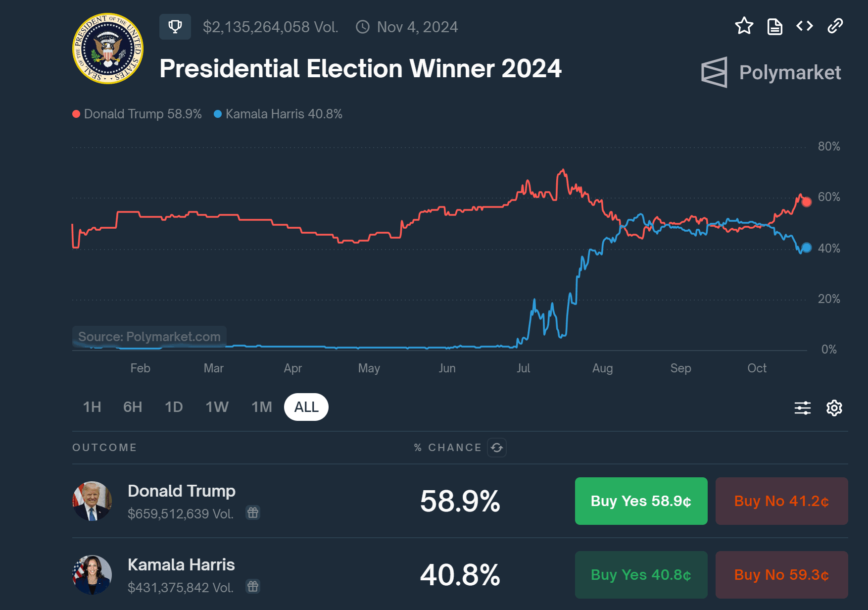The width and height of the screenshot is (868, 610).
Task: Click the refresh icon beside % Chance
Action: click(x=497, y=448)
